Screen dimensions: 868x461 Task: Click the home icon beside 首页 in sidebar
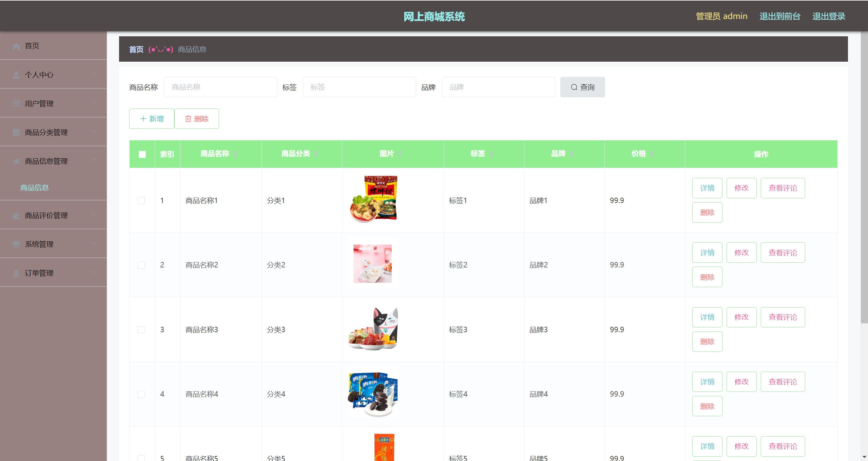click(x=16, y=46)
